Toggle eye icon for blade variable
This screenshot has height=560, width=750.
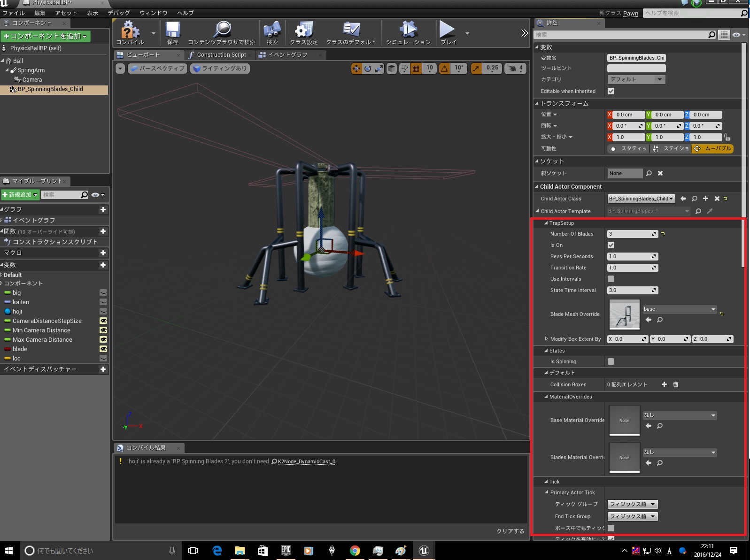tap(103, 349)
